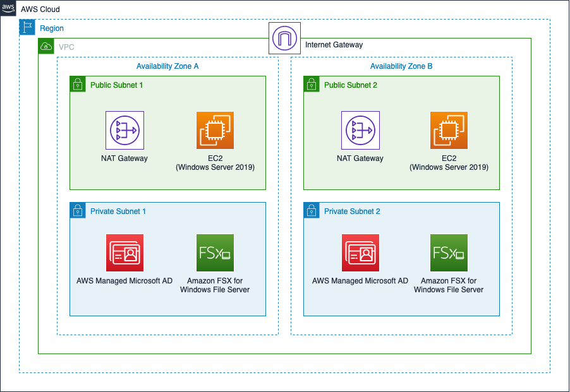Image resolution: width=570 pixels, height=392 pixels.
Task: Select the Amazon FSx icon in Private Subnet 1
Action: 215,252
